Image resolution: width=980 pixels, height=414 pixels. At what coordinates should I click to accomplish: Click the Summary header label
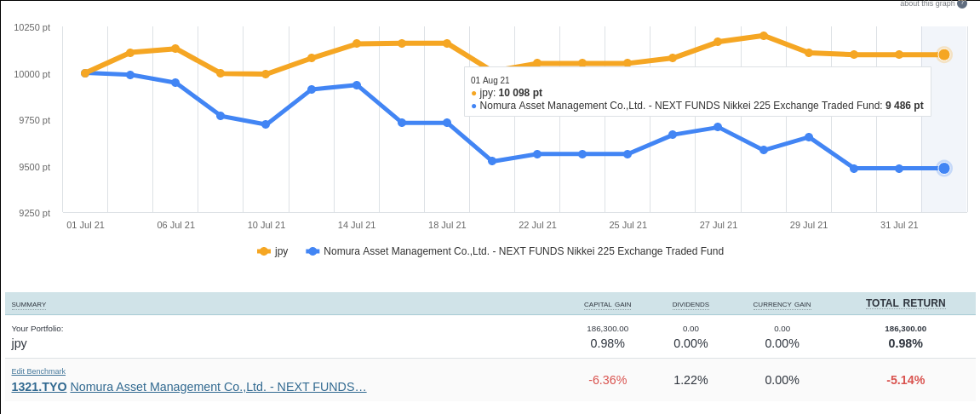point(29,304)
